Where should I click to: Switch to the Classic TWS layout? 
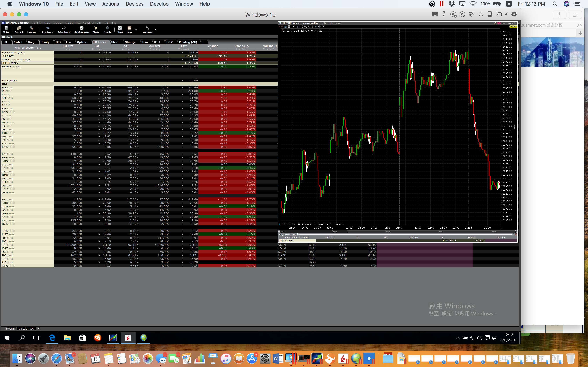coord(26,329)
